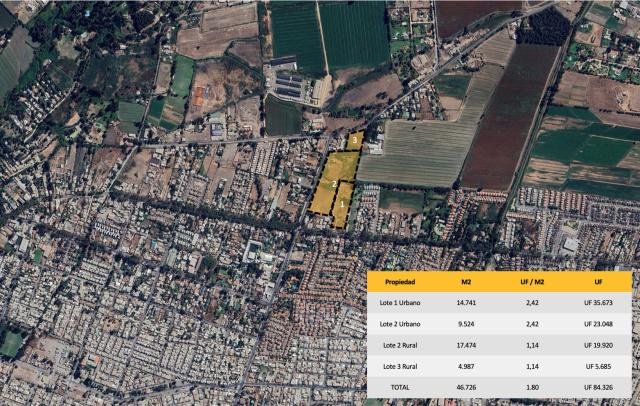Screen dimensions: 640x406
Task: Click lot number 2 on the map
Action: [333, 184]
